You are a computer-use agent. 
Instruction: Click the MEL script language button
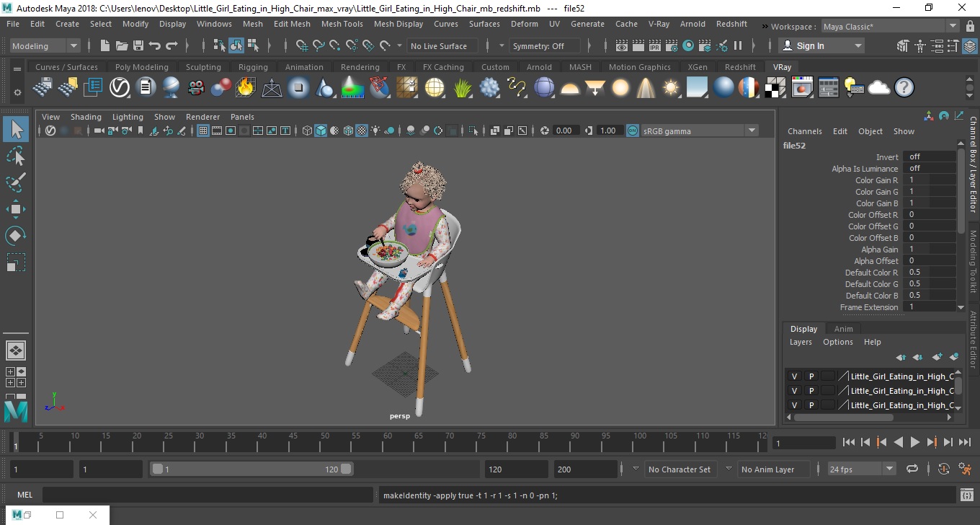[24, 495]
